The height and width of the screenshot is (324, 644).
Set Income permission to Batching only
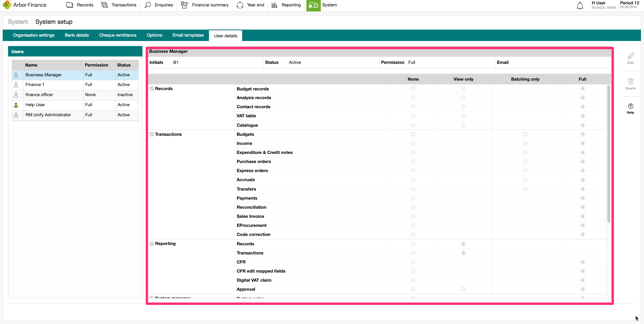pos(525,143)
